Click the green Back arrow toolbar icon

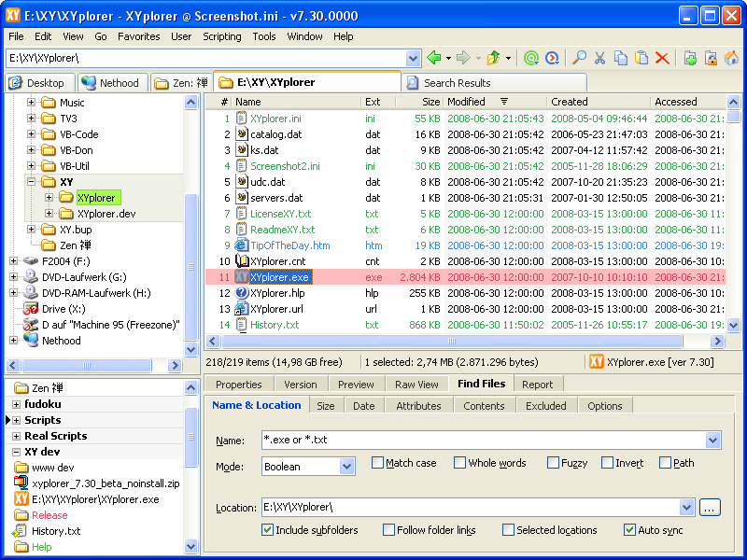click(x=433, y=58)
